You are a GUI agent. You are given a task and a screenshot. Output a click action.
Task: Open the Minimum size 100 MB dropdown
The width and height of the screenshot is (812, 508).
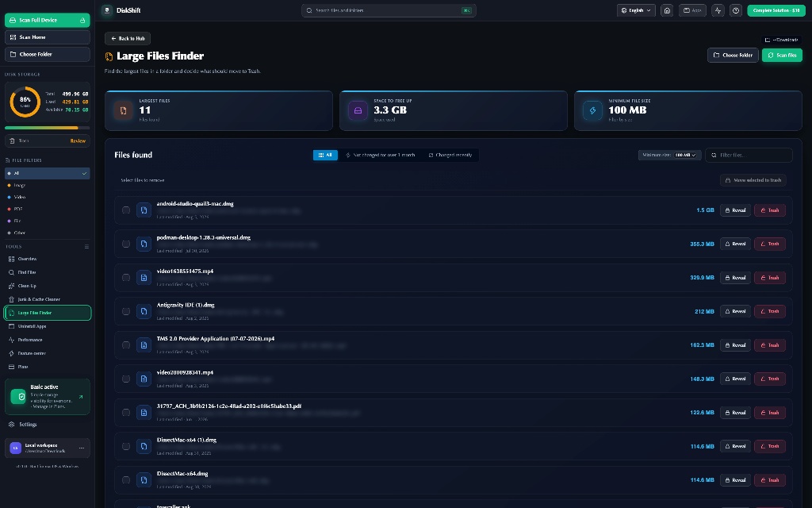click(x=685, y=155)
